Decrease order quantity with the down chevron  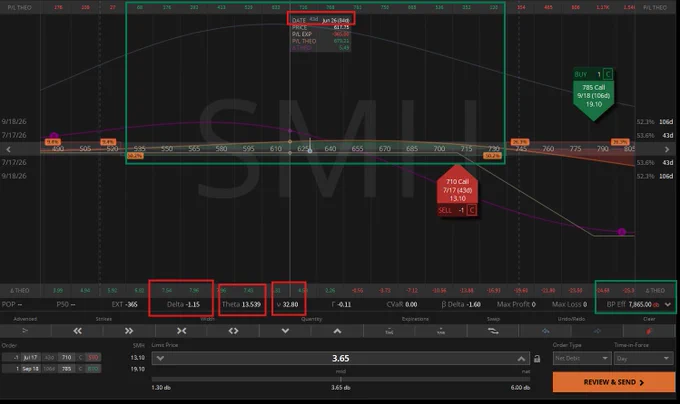point(285,331)
